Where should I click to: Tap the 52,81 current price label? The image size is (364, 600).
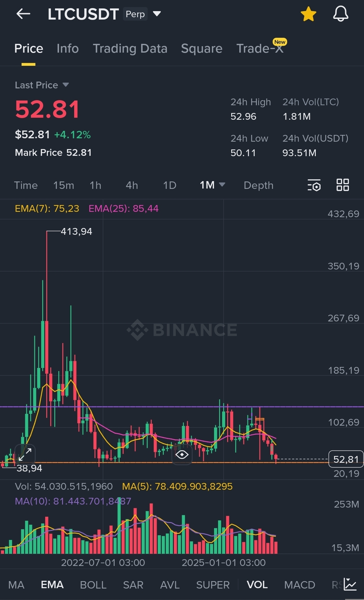[x=346, y=459]
